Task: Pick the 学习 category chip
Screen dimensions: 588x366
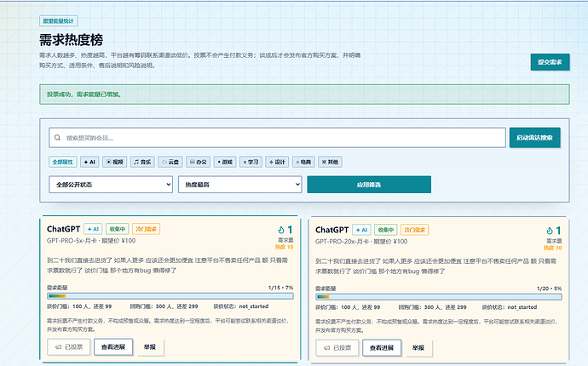Action: [x=251, y=162]
